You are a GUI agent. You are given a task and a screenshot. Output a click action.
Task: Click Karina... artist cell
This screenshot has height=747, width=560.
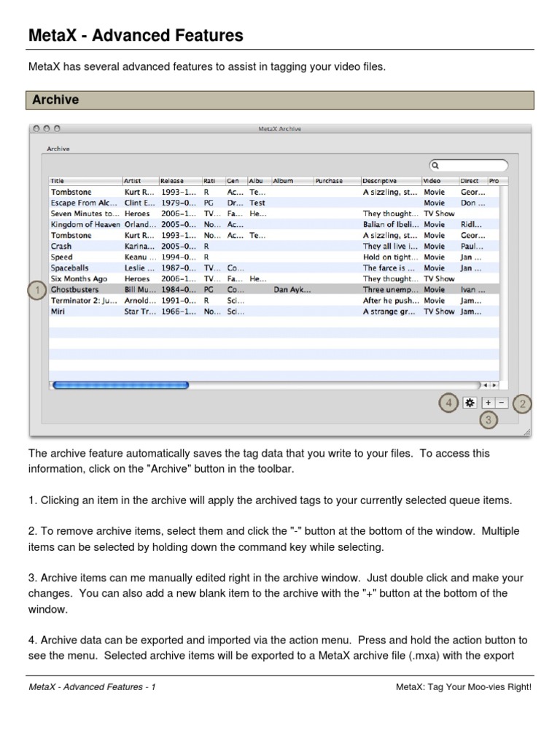pos(139,247)
